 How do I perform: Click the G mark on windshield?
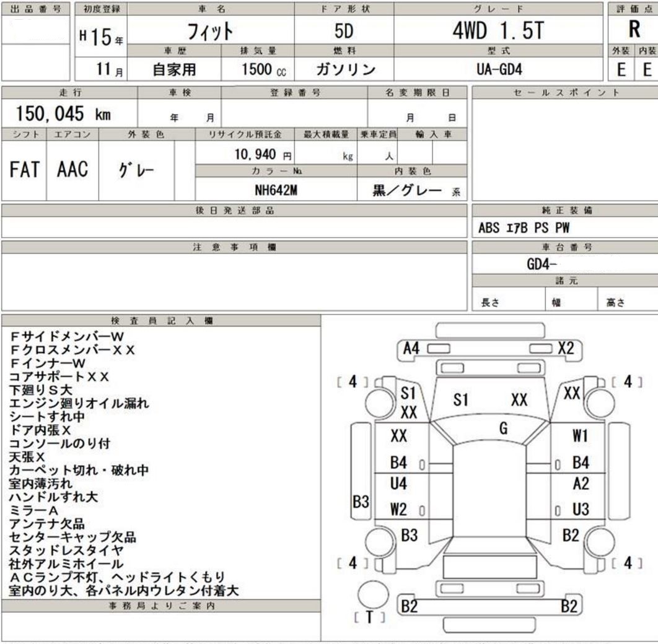[503, 429]
